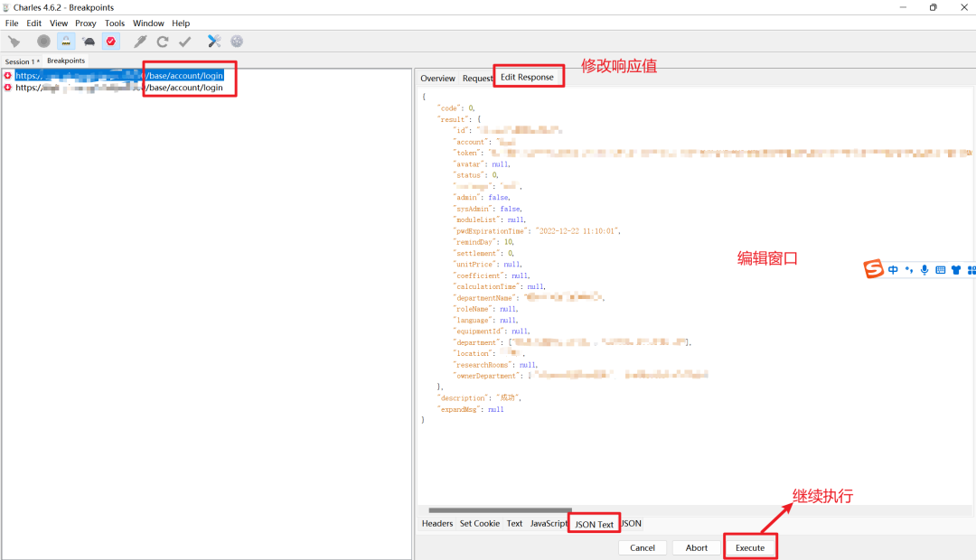Switch to the Breakpoints tab

(66, 61)
